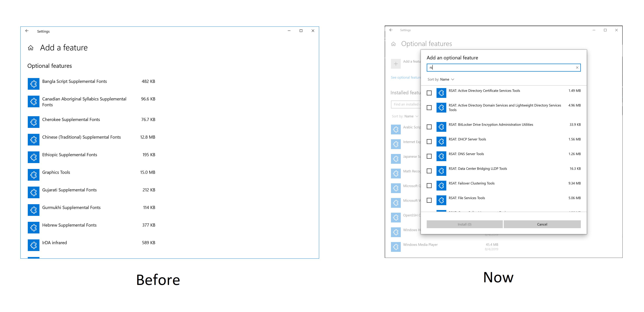Image resolution: width=644 pixels, height=312 pixels.
Task: Open the See optional feature history link
Action: 406,77
